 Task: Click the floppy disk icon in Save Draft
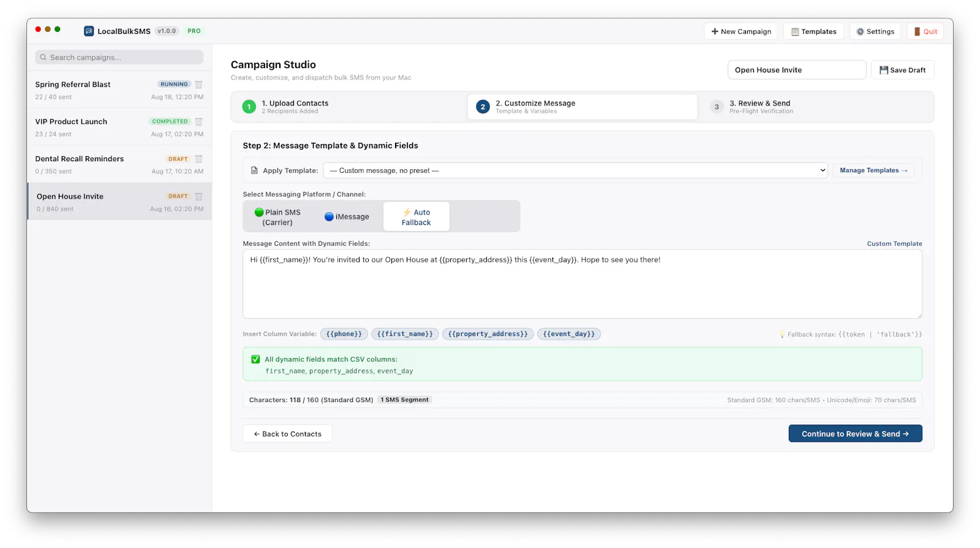[884, 70]
